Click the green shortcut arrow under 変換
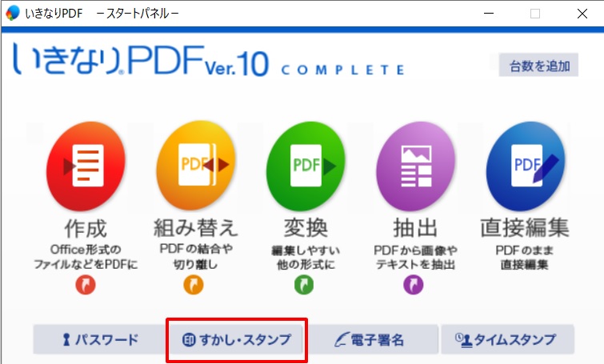 (304, 285)
